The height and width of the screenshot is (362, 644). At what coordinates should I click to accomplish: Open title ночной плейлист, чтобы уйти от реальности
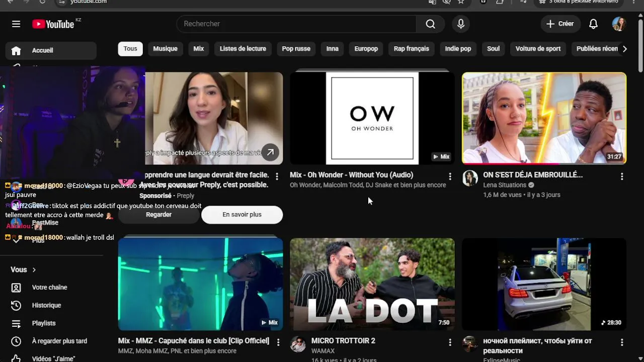[x=537, y=346]
